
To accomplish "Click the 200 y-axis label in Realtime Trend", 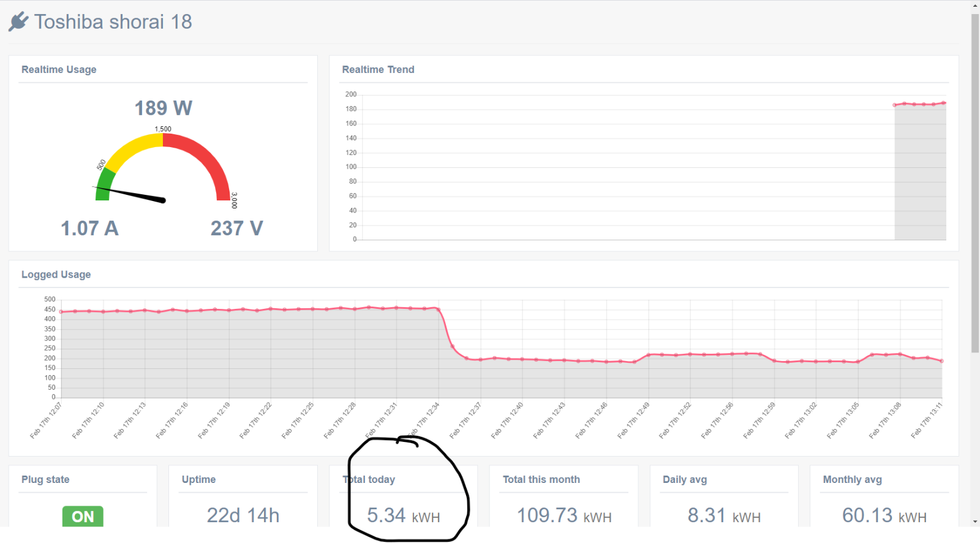I will click(x=350, y=94).
